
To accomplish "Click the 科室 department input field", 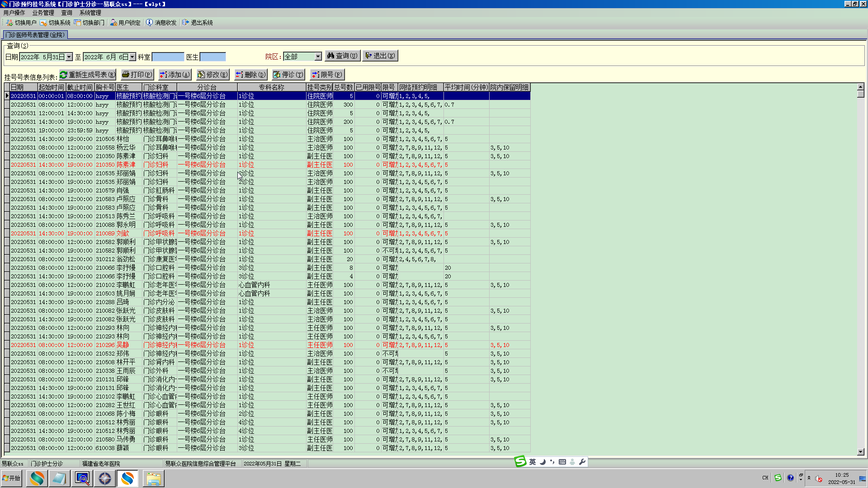I will (x=168, y=57).
